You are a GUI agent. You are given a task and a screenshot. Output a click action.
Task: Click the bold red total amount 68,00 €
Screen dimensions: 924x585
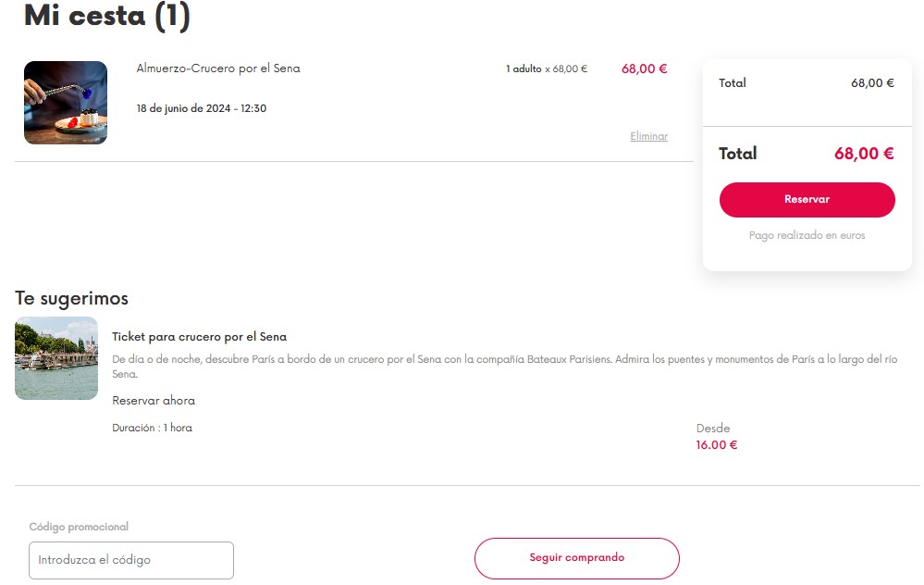864,154
